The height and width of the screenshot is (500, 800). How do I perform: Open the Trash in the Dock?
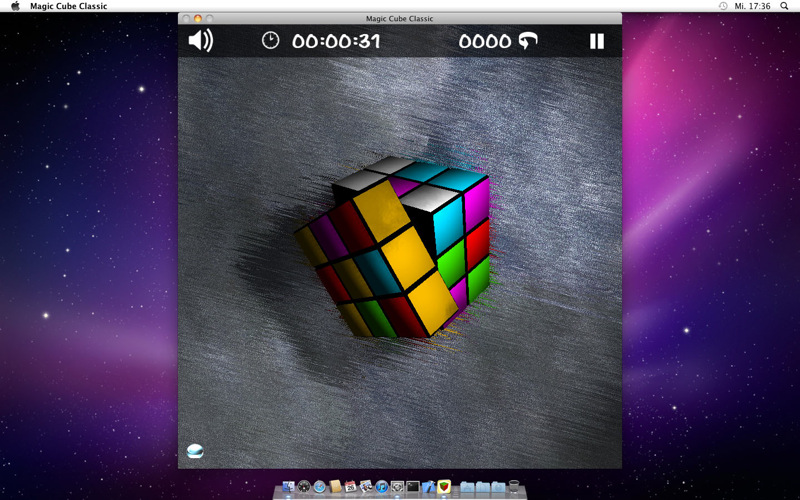(x=514, y=486)
